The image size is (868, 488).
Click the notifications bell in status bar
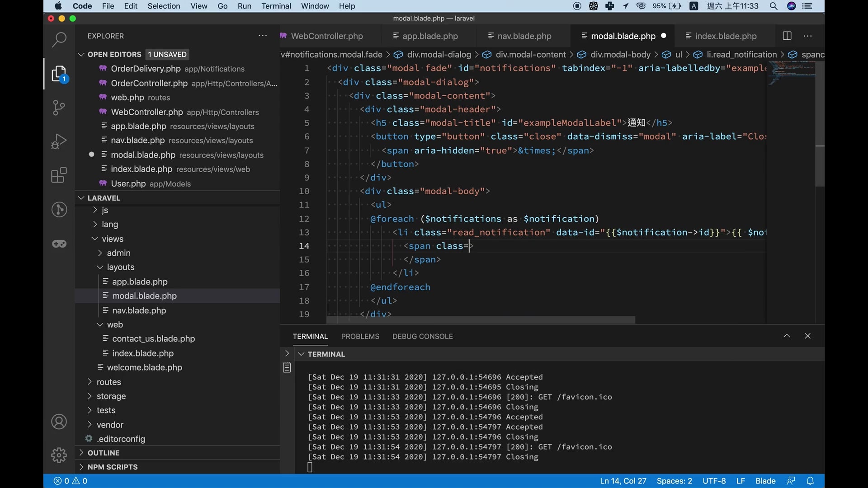click(x=810, y=481)
